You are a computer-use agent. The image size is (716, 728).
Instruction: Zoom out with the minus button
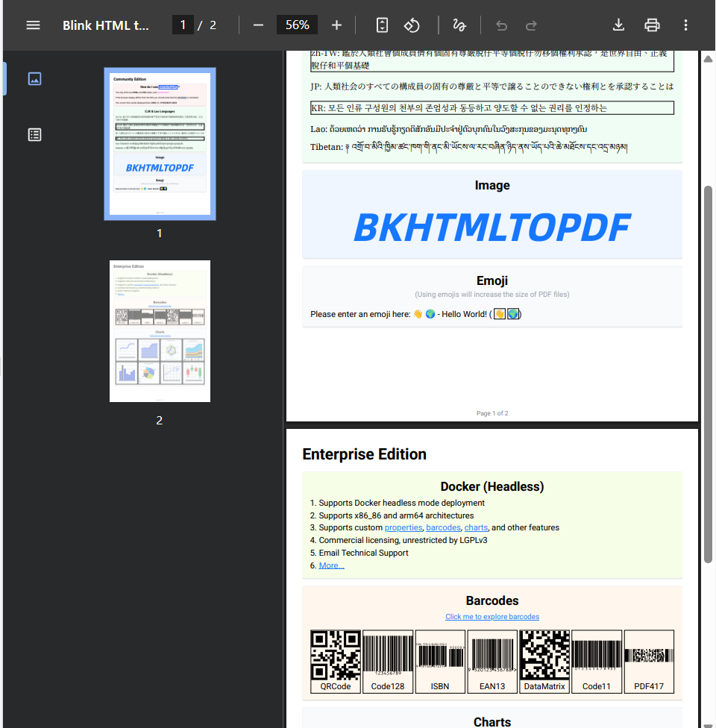258,25
